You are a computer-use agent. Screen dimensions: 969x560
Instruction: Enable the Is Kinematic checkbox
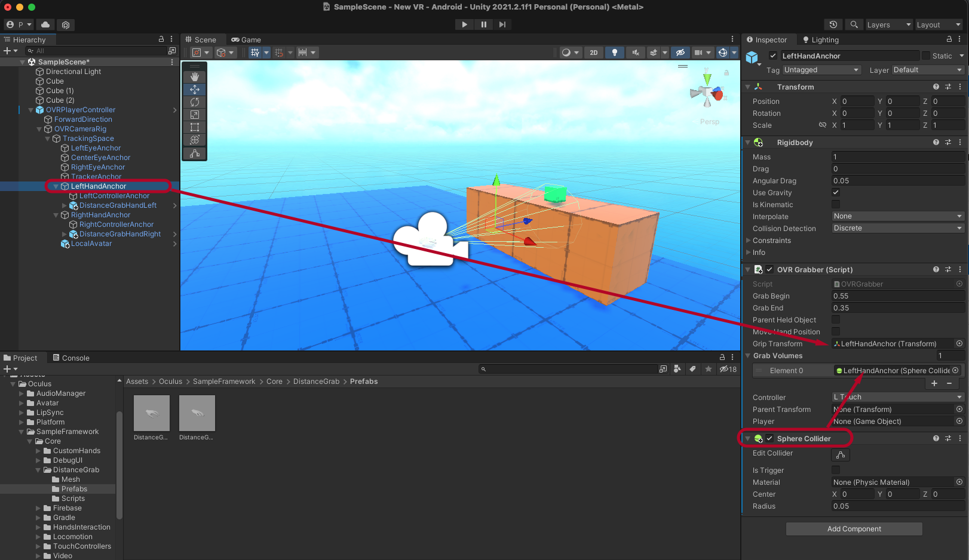tap(836, 204)
